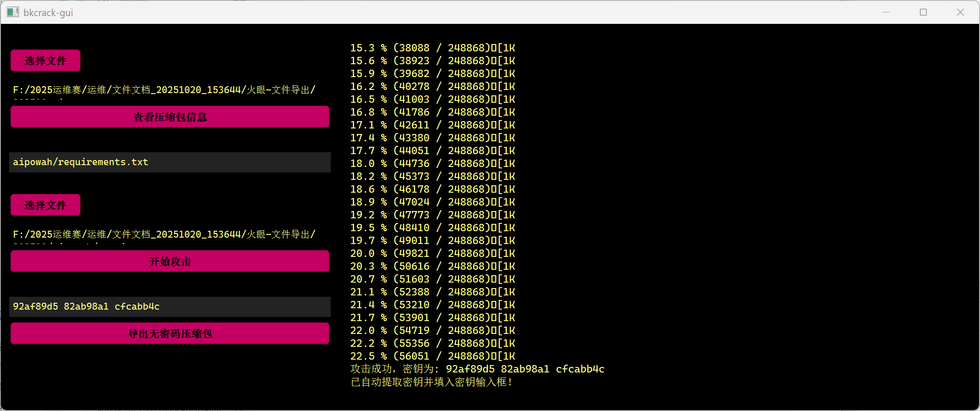The image size is (980, 411).
Task: Maximize the bkcrack-gui window
Action: (923, 12)
